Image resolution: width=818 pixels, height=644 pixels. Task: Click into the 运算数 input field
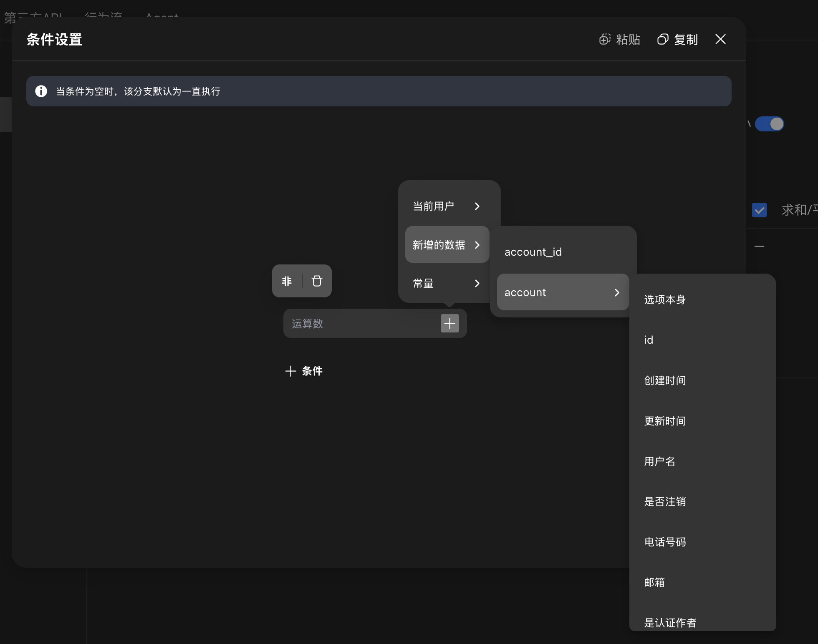359,323
